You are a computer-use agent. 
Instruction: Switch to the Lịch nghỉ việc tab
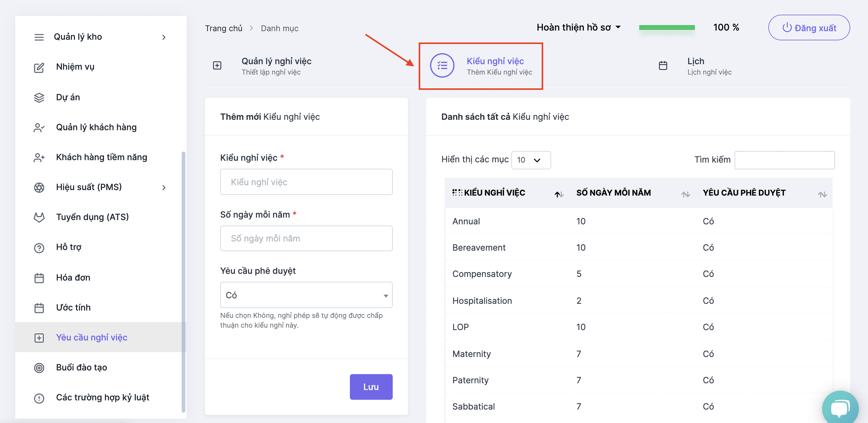click(x=695, y=66)
